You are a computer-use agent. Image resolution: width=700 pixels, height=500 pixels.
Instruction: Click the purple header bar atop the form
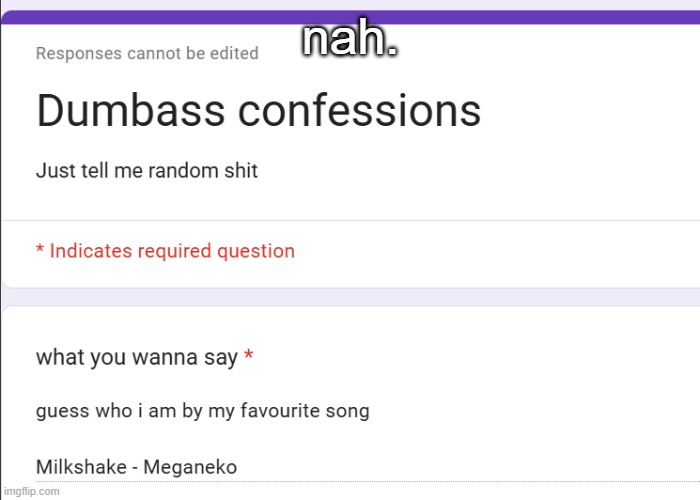point(350,17)
